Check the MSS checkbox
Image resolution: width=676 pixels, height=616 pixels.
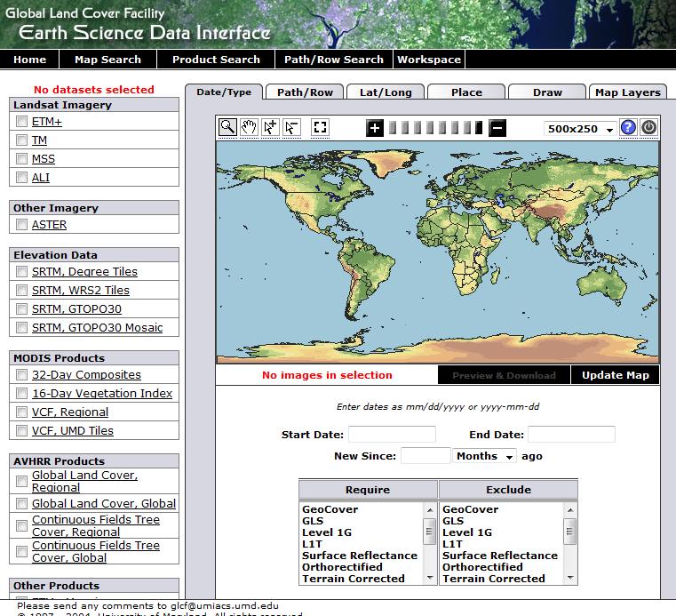pos(21,158)
